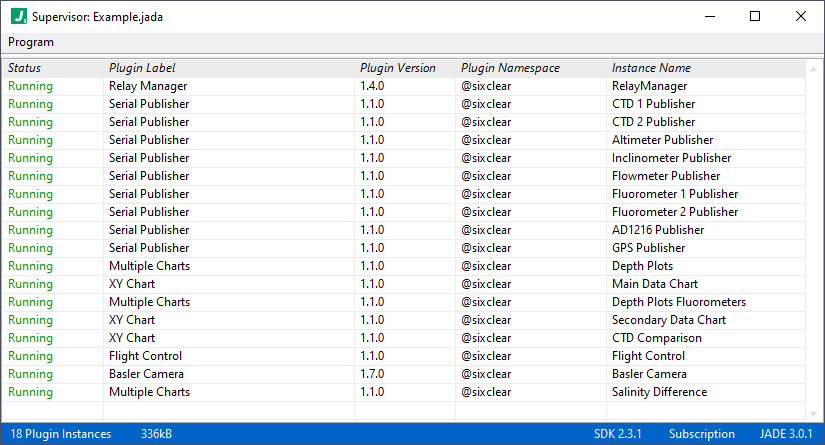Image resolution: width=825 pixels, height=445 pixels.
Task: Click Running status of Flight Control row
Action: [31, 356]
